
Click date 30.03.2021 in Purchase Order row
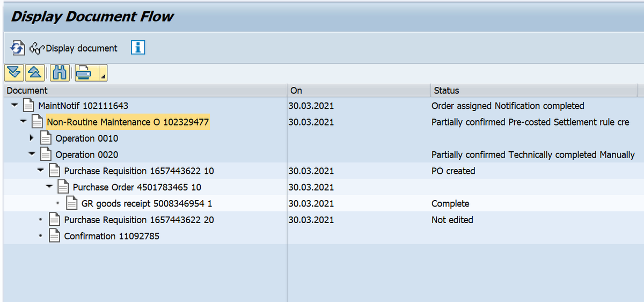(311, 187)
